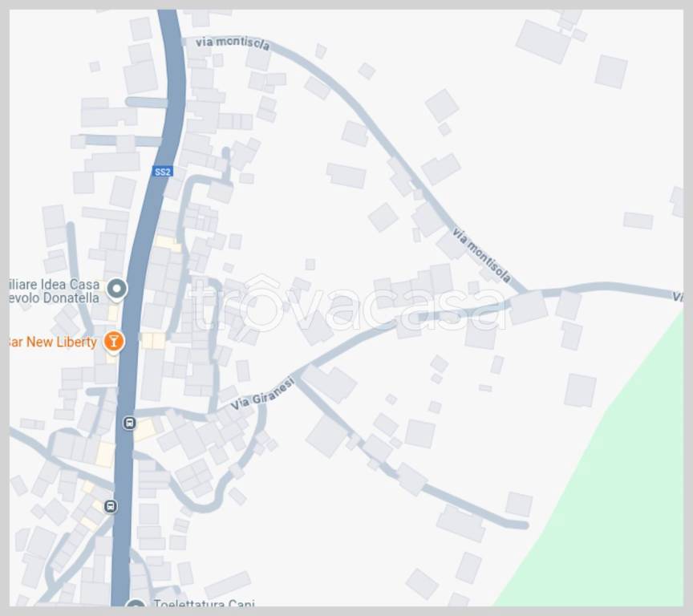
Task: Click the Toelettatura Cani marker pin
Action: [136, 603]
